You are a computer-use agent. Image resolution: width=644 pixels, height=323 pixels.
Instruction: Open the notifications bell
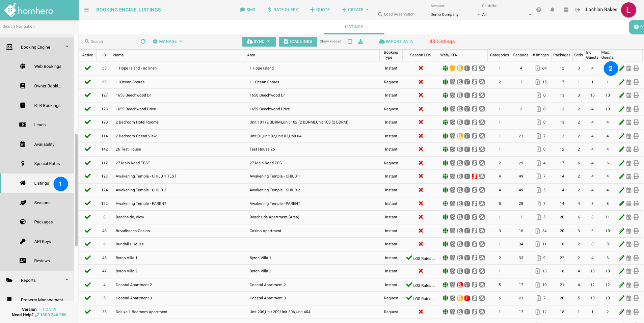552,10
